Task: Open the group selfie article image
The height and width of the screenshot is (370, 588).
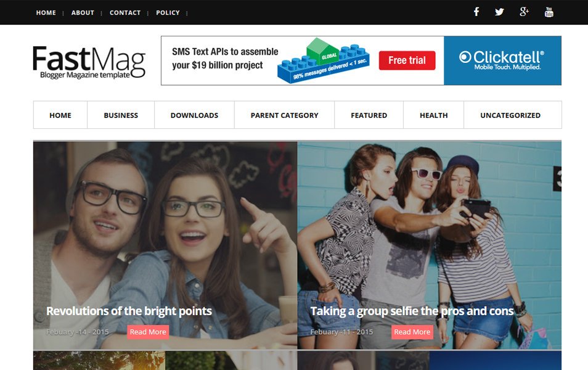Action: [430, 245]
